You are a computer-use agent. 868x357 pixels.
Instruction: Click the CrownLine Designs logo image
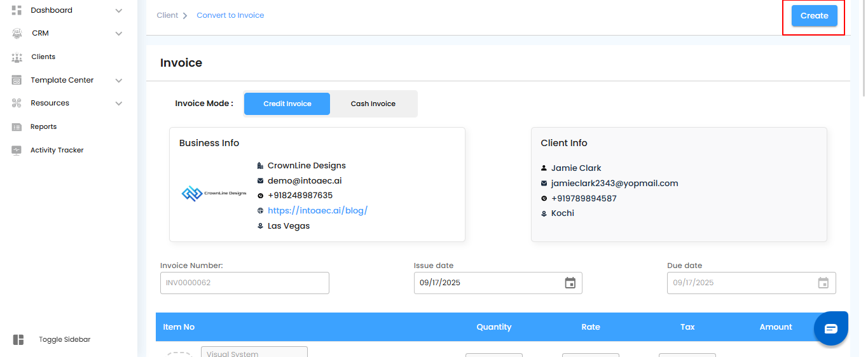(214, 193)
